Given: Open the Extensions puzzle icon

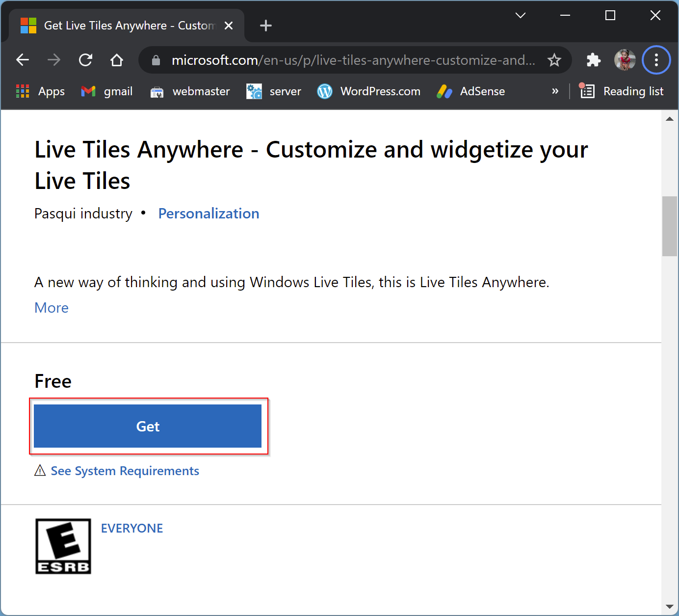Looking at the screenshot, I should pos(594,60).
